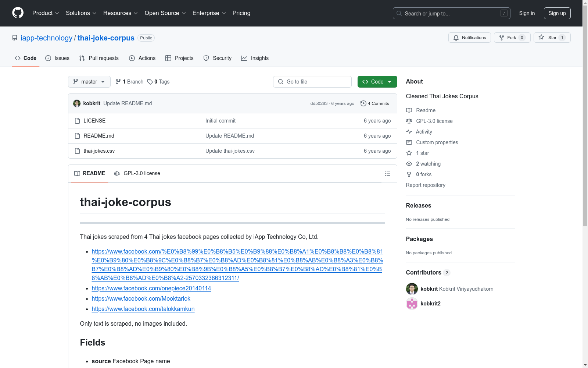Expand the Enterprise menu
The width and height of the screenshot is (588, 368).
[x=209, y=13]
